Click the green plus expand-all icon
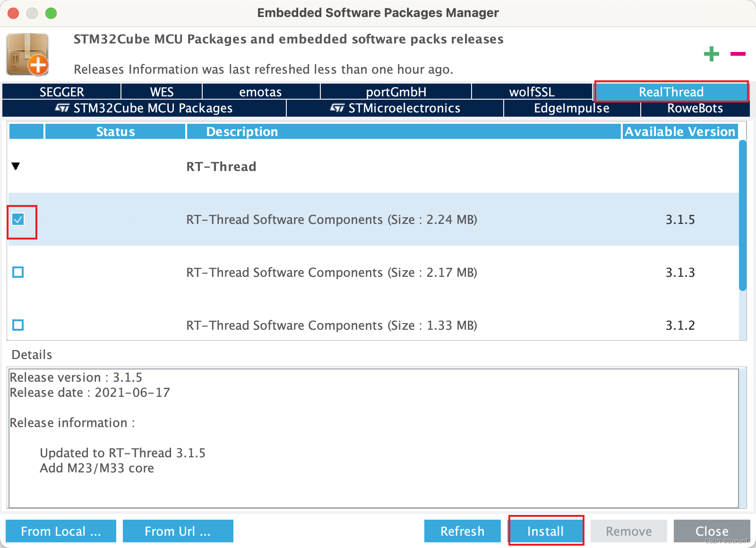756x548 pixels. [x=711, y=54]
